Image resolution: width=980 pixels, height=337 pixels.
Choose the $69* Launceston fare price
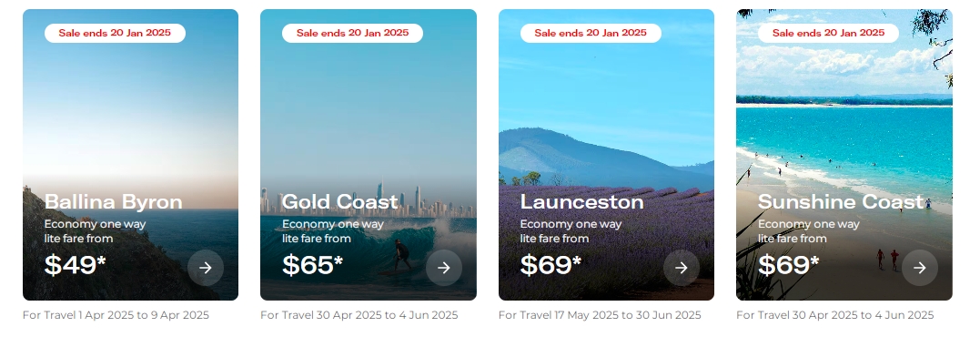tap(551, 265)
